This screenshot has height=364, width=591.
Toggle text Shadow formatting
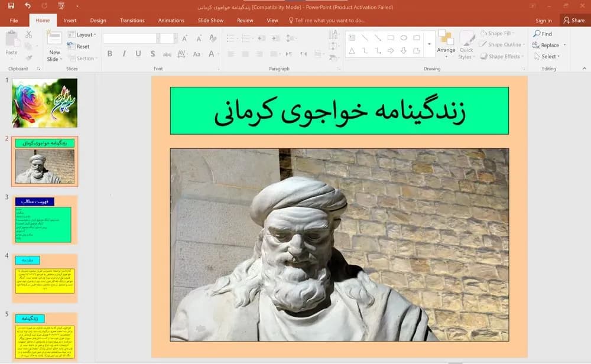click(152, 54)
